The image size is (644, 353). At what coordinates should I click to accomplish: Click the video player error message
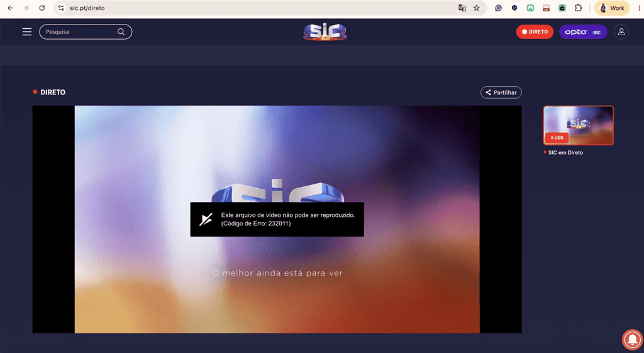(277, 220)
